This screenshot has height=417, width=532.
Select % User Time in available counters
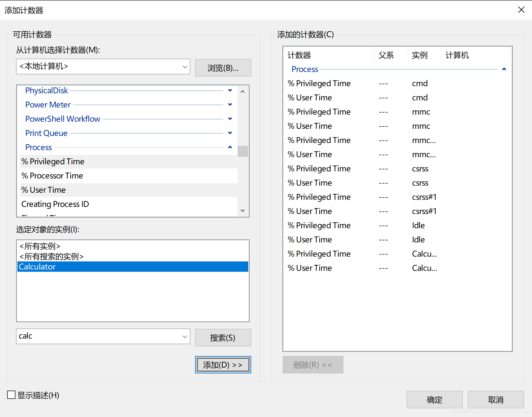129,190
